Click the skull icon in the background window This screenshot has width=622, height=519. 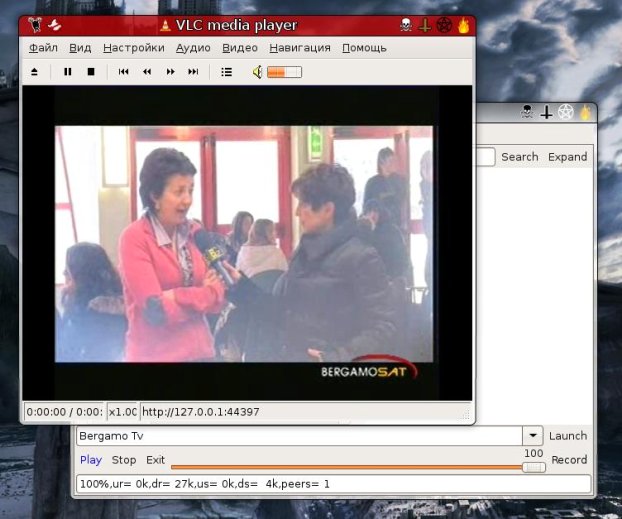click(527, 112)
